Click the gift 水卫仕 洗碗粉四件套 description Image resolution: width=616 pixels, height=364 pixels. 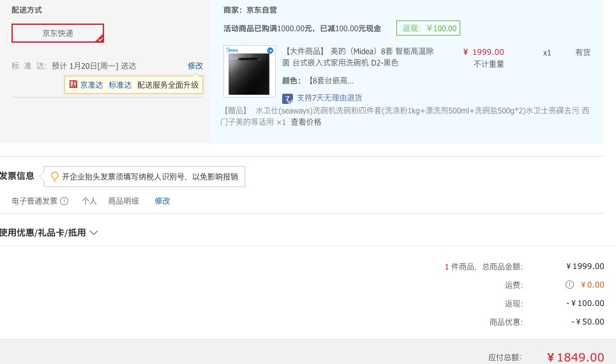tap(405, 117)
